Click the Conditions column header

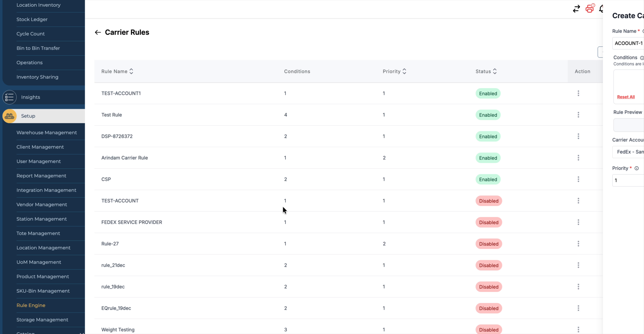click(x=297, y=71)
